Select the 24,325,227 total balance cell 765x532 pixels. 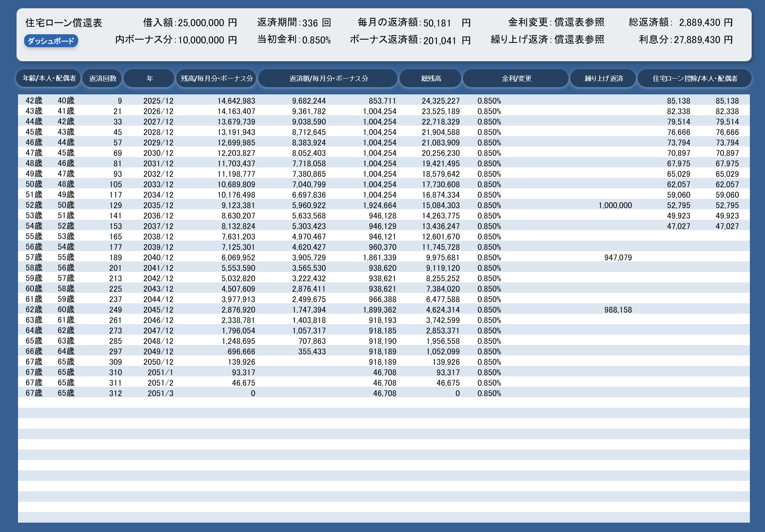pos(440,101)
